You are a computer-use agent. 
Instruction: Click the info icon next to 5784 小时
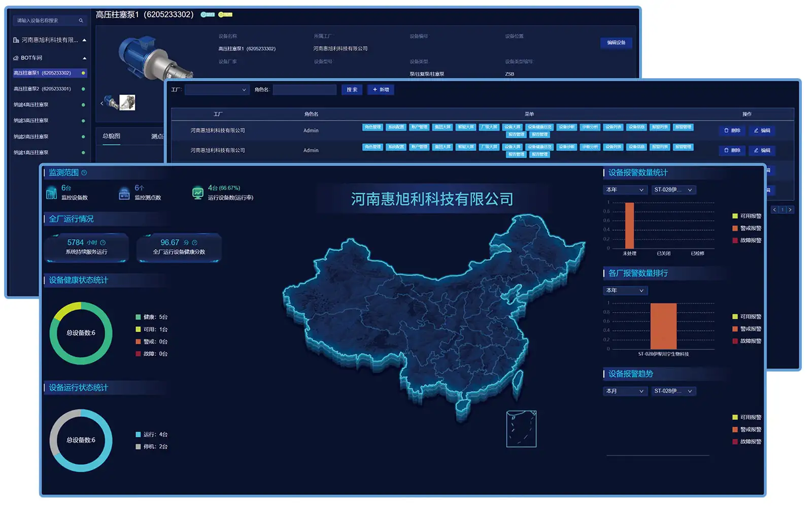(x=103, y=243)
